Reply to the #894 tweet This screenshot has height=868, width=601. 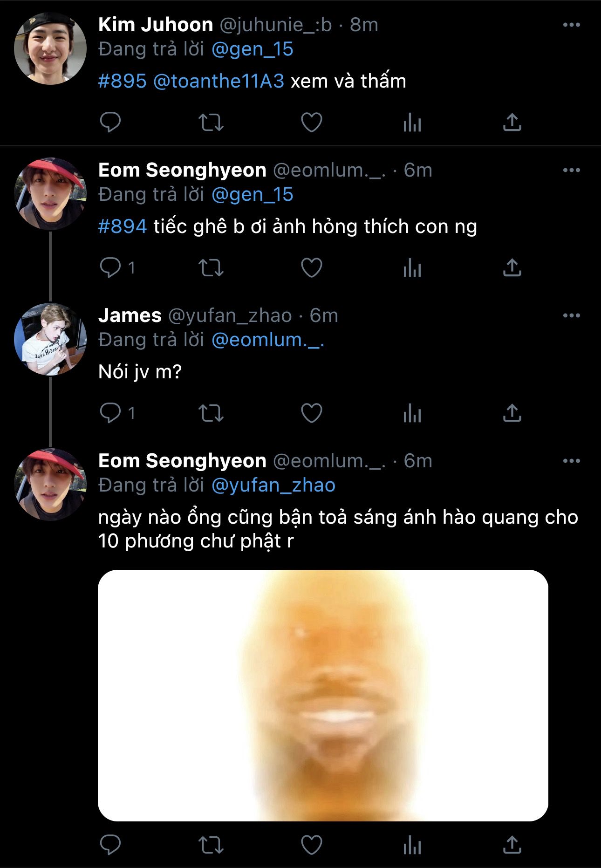tap(110, 267)
